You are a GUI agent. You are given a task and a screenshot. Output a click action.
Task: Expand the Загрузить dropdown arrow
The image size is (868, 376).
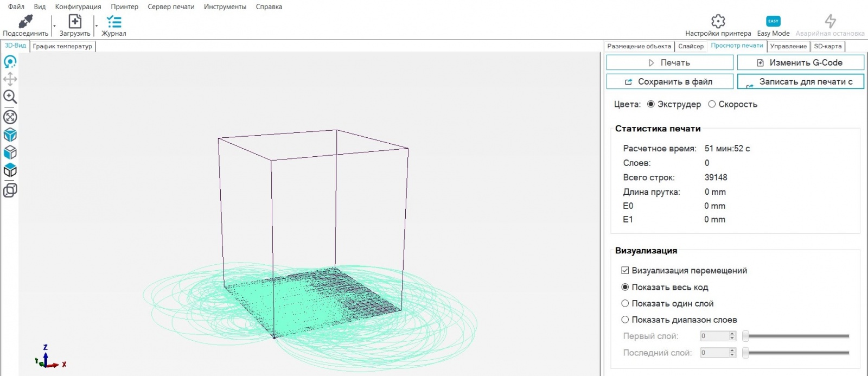(97, 25)
